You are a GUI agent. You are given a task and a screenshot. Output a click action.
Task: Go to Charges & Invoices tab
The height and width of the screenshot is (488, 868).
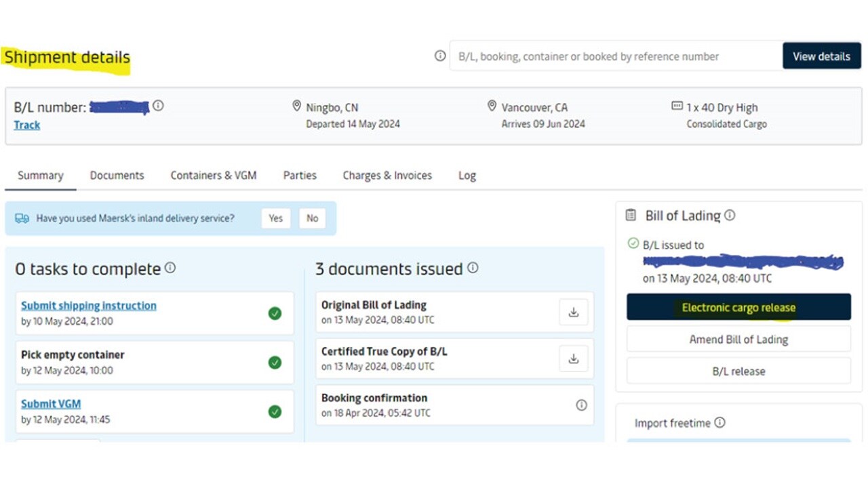point(387,176)
